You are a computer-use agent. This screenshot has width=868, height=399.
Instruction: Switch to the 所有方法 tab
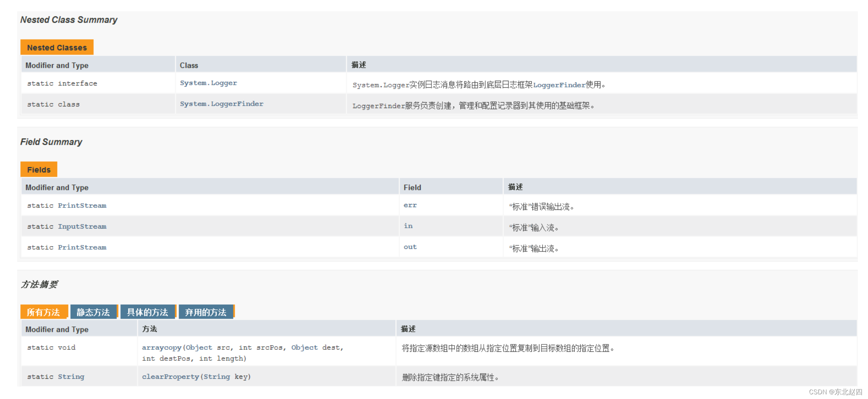44,311
